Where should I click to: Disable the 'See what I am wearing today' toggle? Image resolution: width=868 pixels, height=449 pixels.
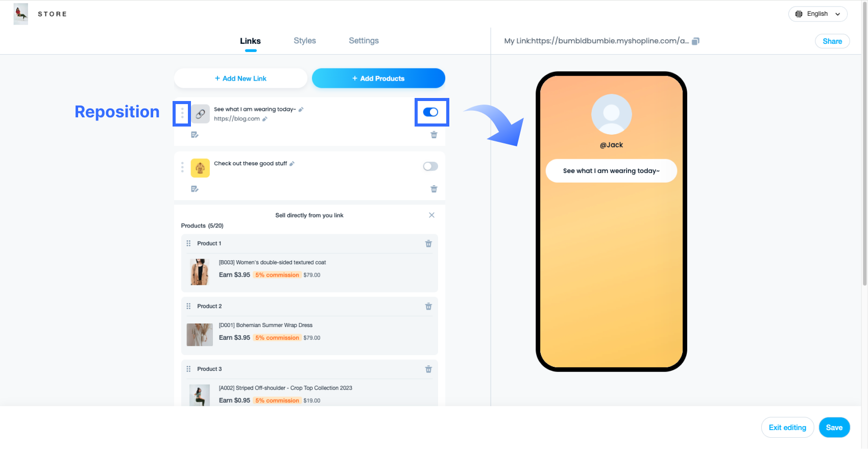coord(430,112)
